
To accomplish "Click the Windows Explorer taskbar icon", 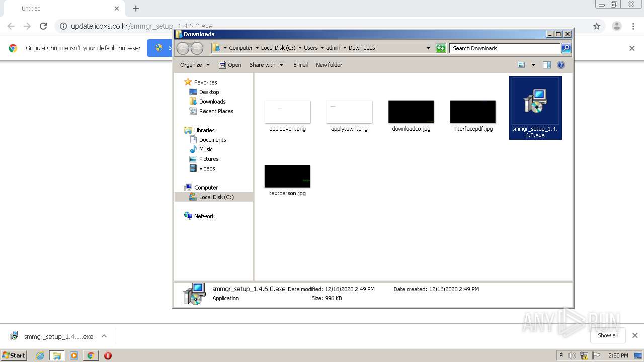I will [56, 355].
